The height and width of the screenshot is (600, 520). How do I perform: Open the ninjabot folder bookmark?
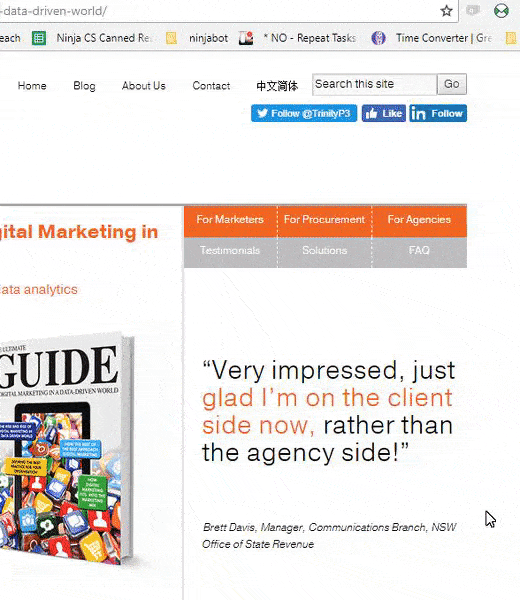click(197, 38)
